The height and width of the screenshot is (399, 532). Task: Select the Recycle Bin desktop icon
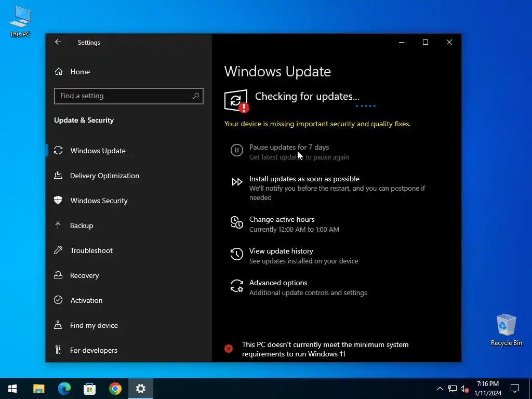click(506, 330)
